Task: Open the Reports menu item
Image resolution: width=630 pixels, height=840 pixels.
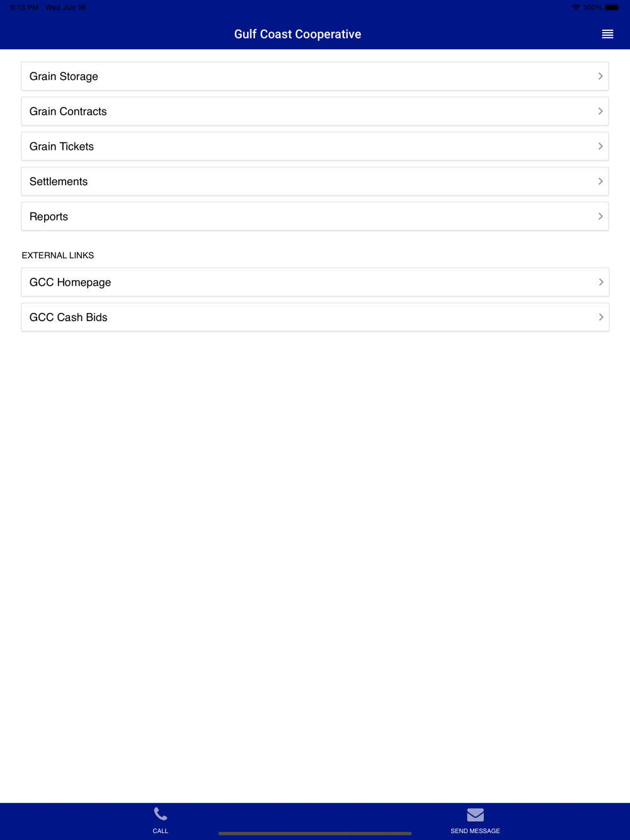Action: [x=315, y=217]
